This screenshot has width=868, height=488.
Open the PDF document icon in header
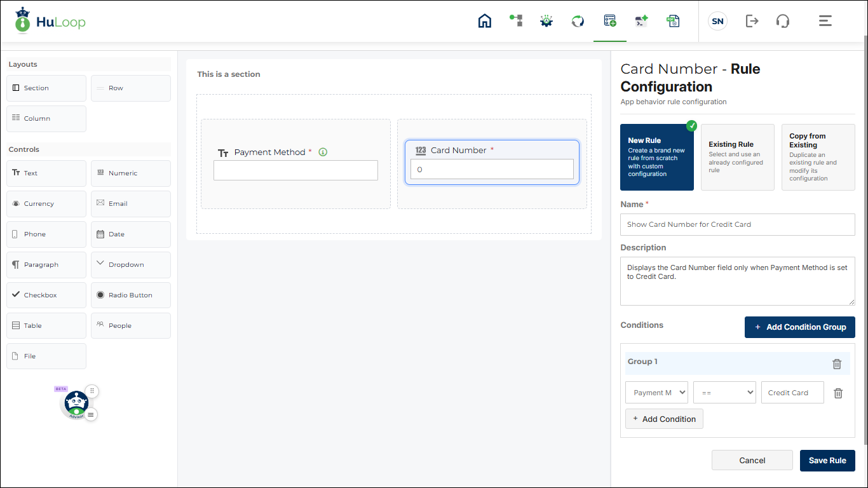coord(673,21)
